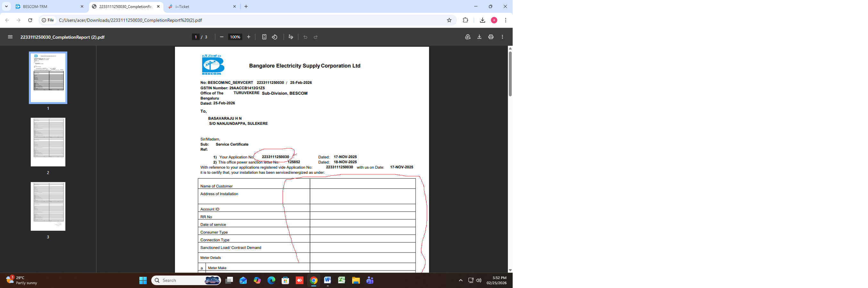Zoom in the PDF with the plus icon

pos(249,37)
